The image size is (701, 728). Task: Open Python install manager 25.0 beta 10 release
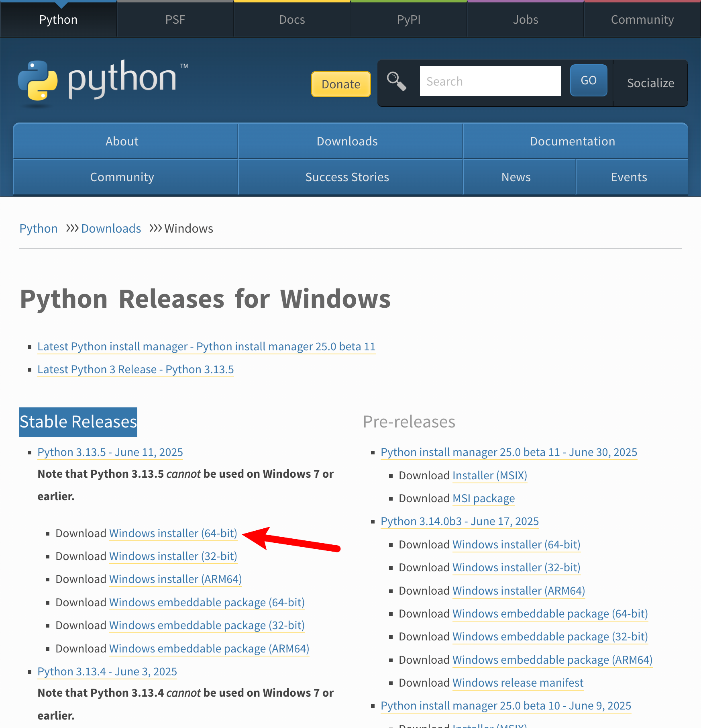click(x=506, y=706)
